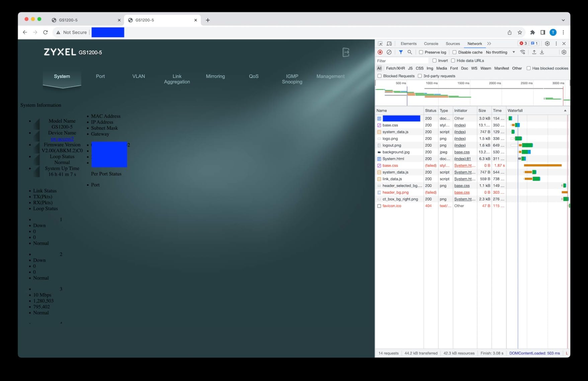This screenshot has width=588, height=381.
Task: Check 3rd-party requests checkbox
Action: [420, 76]
